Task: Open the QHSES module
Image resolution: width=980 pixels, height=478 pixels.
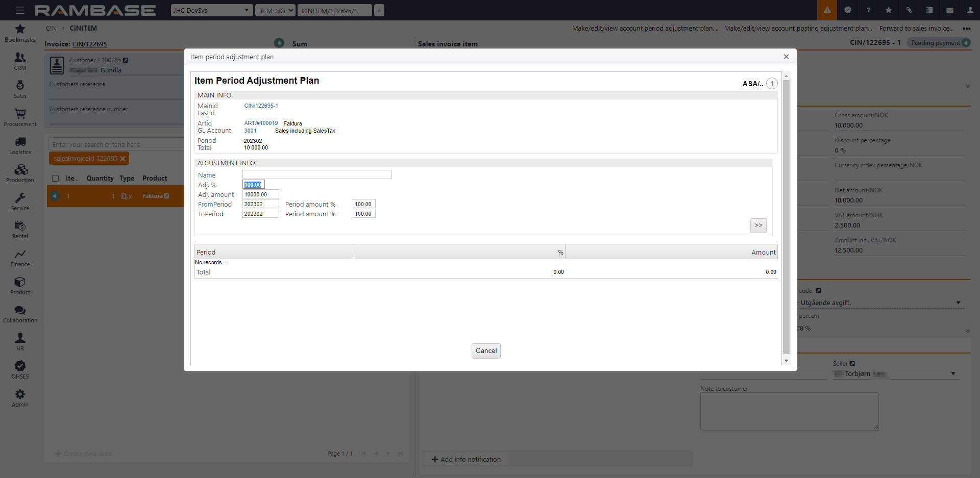Action: coord(20,370)
